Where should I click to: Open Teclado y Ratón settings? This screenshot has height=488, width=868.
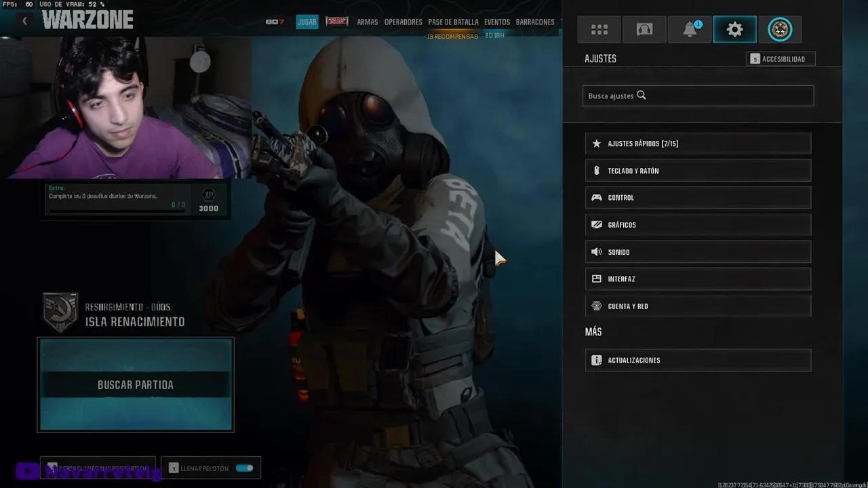pos(698,171)
